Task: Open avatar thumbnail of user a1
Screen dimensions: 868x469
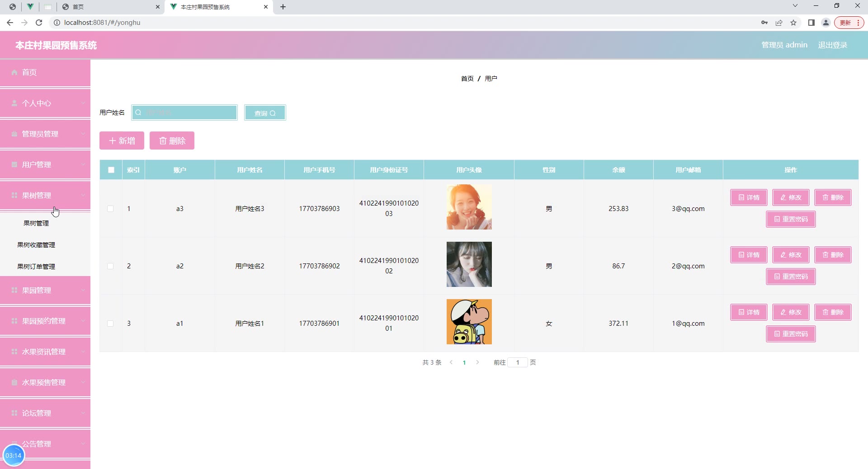Action: coord(469,322)
